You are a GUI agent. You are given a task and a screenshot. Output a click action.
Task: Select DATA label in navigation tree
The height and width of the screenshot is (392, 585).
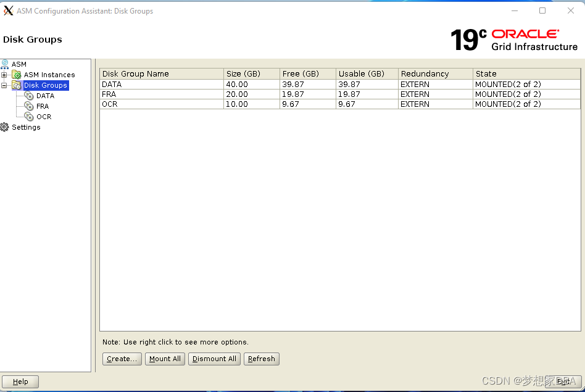point(46,96)
